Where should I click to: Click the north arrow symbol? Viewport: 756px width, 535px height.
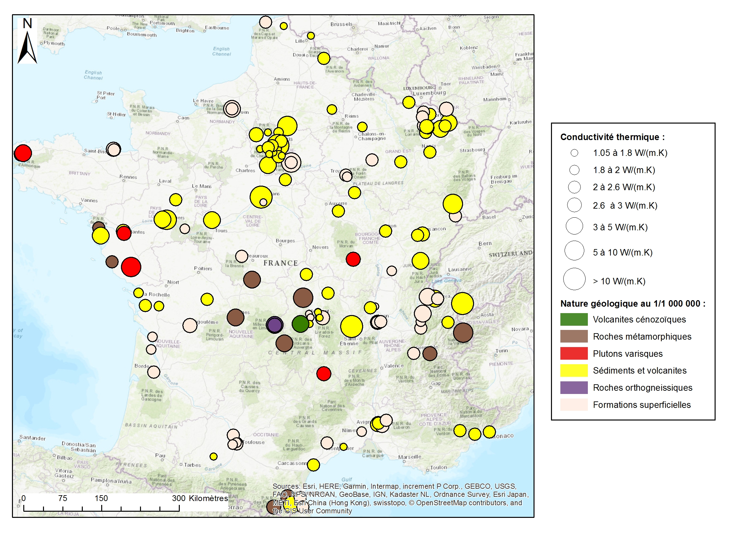(27, 41)
